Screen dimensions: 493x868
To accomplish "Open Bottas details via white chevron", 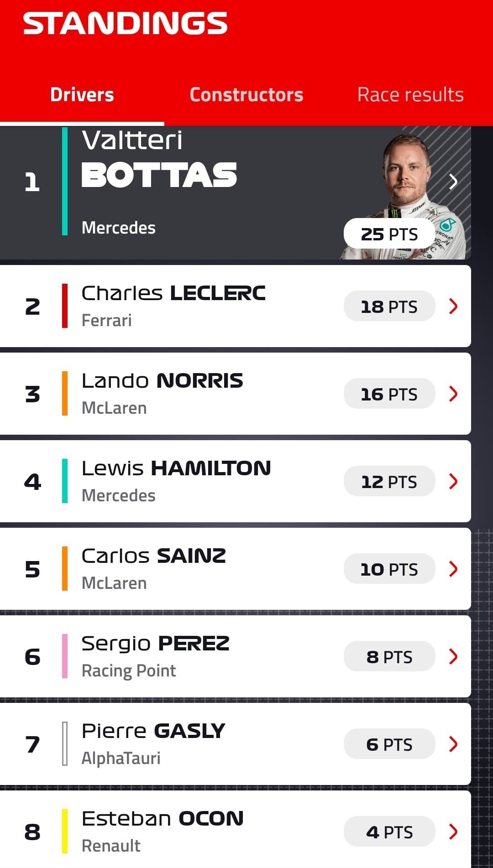I will (453, 182).
